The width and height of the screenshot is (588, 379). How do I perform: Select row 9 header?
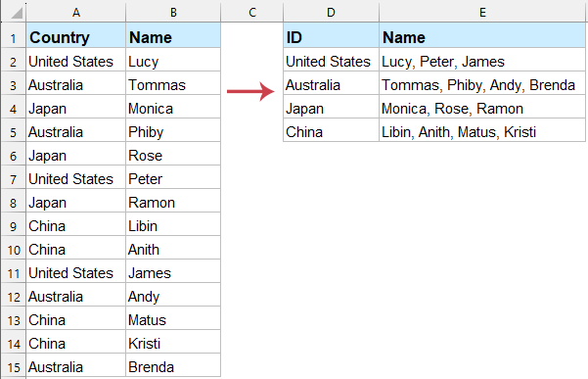click(x=14, y=226)
